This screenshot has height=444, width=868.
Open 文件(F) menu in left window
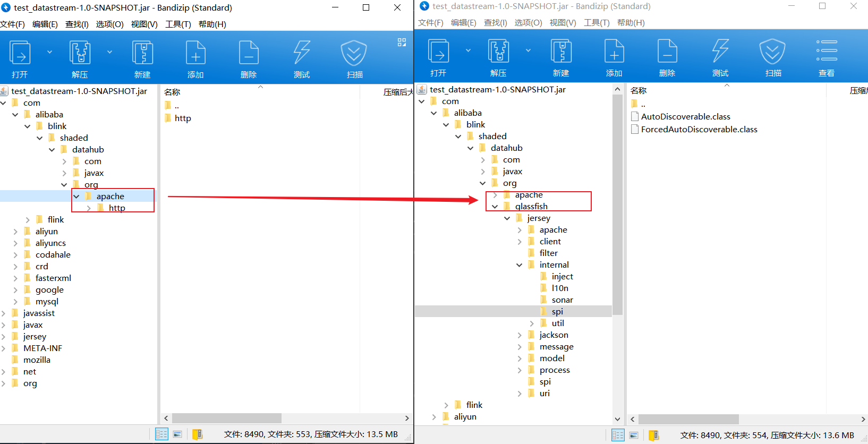13,24
